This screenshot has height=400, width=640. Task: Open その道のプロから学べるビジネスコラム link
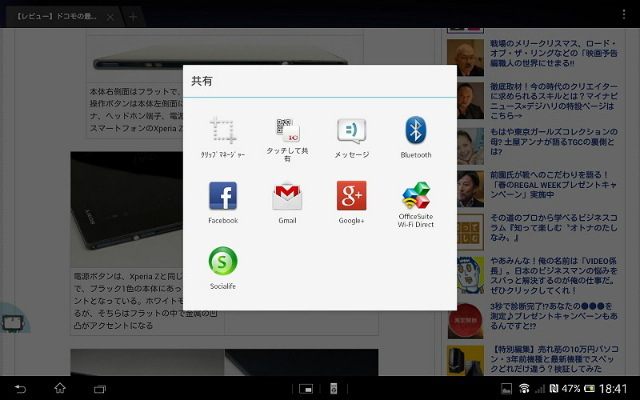click(x=554, y=228)
